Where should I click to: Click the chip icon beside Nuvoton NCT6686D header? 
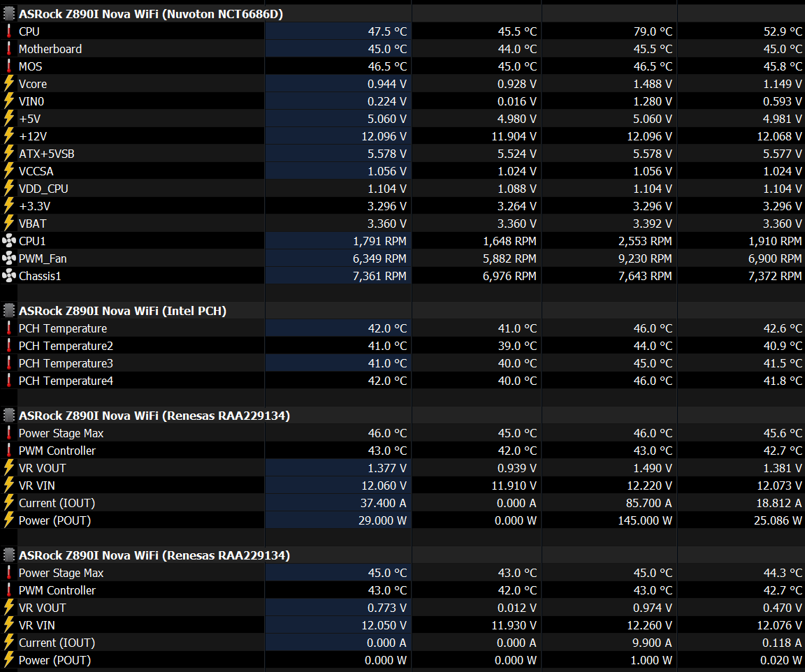(8, 14)
